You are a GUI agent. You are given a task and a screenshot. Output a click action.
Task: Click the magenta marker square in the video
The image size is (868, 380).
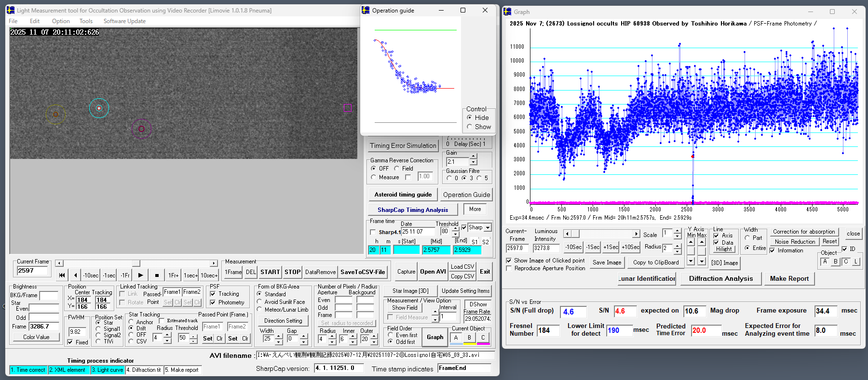pyautogui.click(x=347, y=107)
